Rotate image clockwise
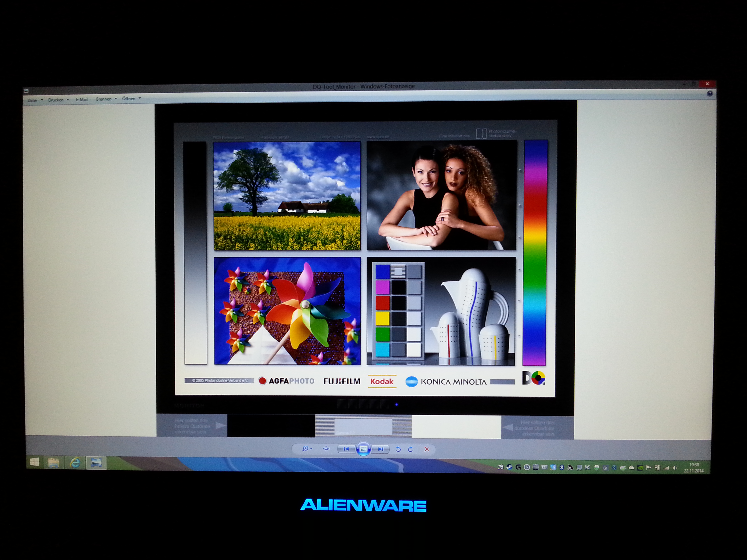Viewport: 747px width, 560px height. (x=410, y=449)
